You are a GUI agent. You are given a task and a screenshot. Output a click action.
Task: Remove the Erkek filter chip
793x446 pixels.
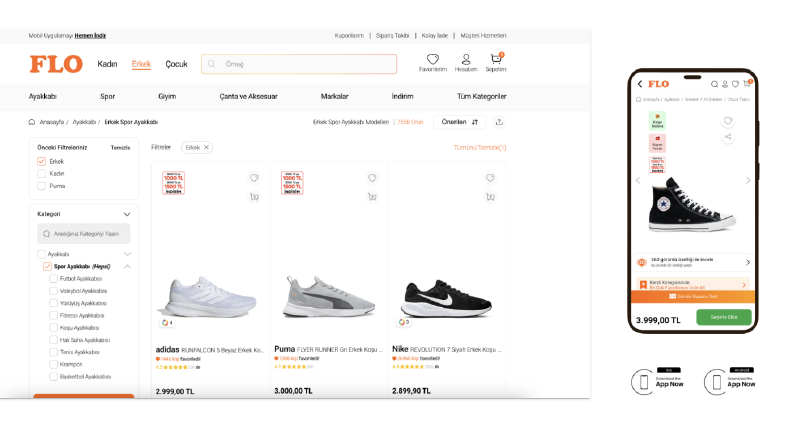pos(206,148)
